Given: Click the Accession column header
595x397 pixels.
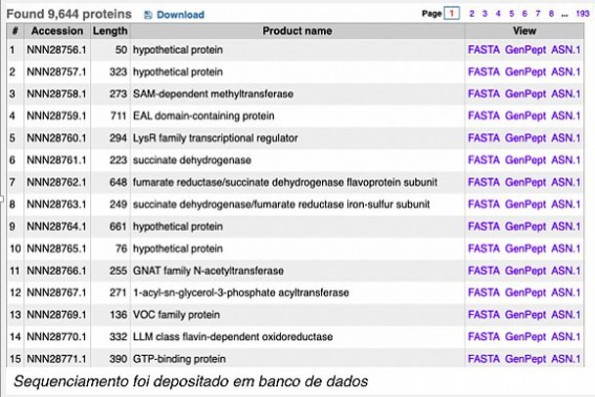Looking at the screenshot, I should (57, 31).
